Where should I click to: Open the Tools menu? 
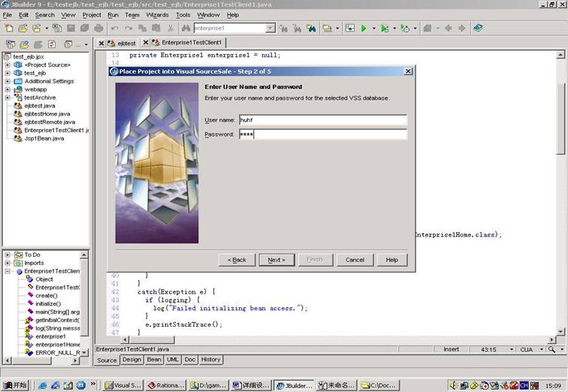pyautogui.click(x=183, y=15)
